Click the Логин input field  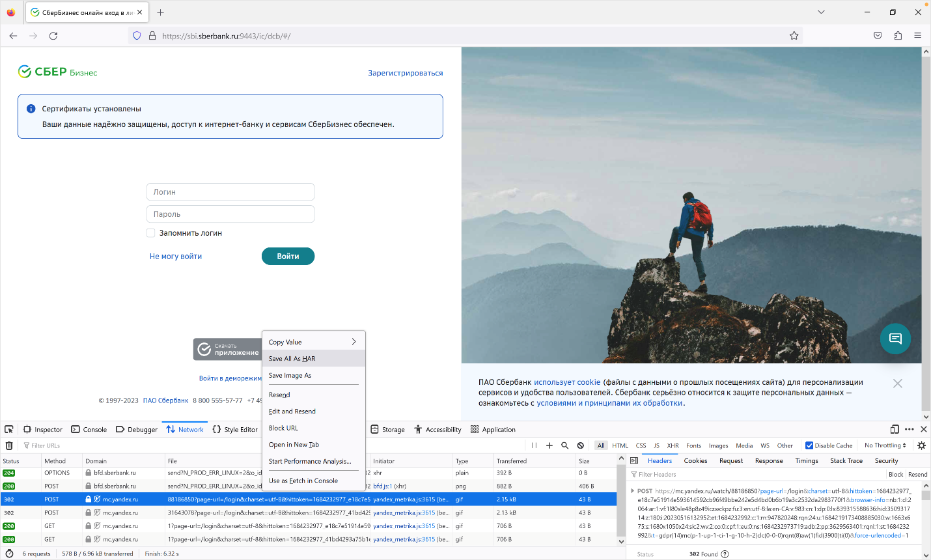pos(230,192)
